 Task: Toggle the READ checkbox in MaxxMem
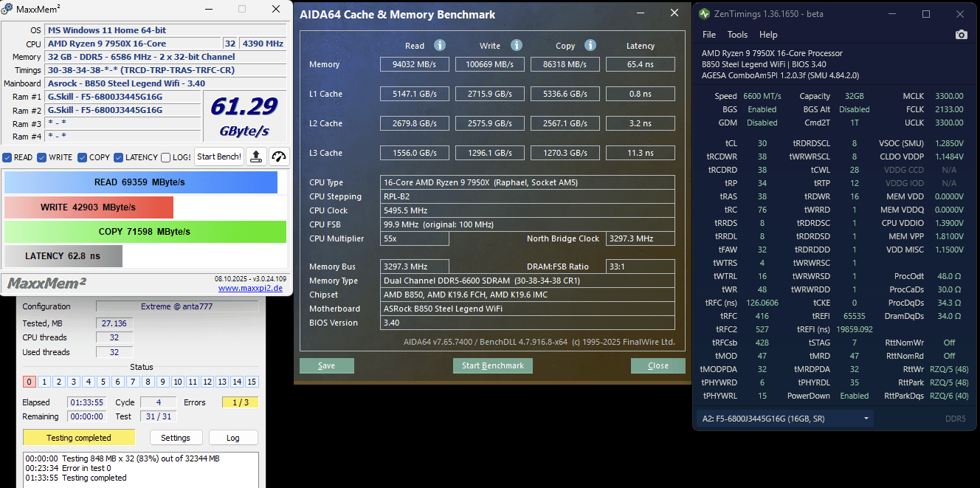7,157
